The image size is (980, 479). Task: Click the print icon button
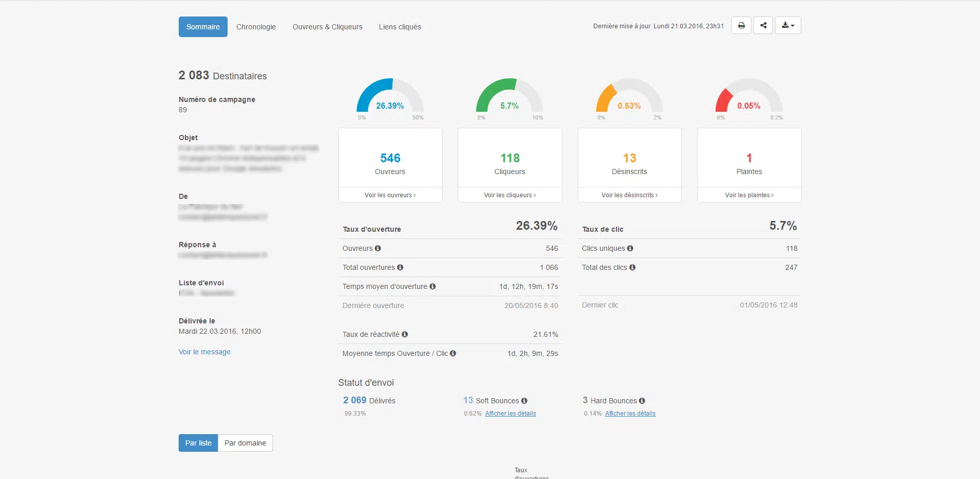coord(741,25)
